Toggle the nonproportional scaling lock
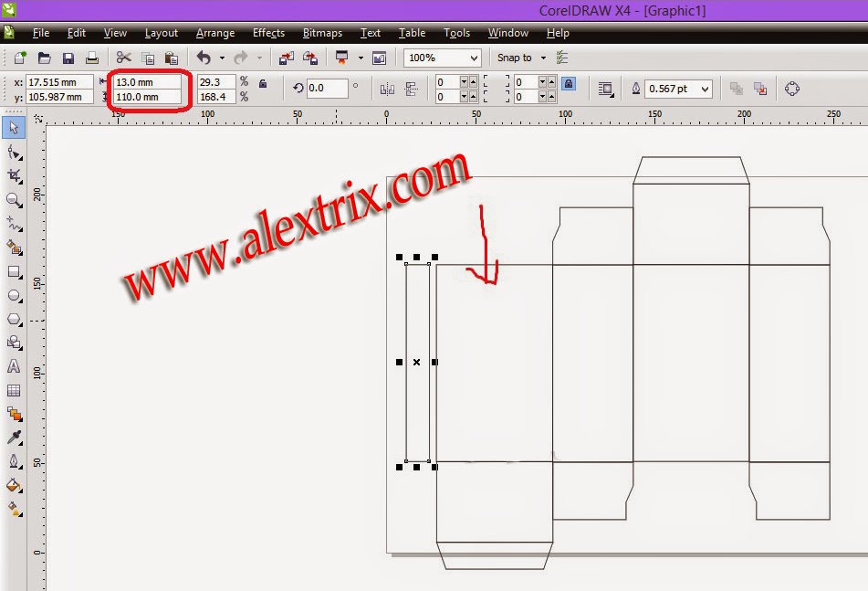The height and width of the screenshot is (591, 868). 263,84
